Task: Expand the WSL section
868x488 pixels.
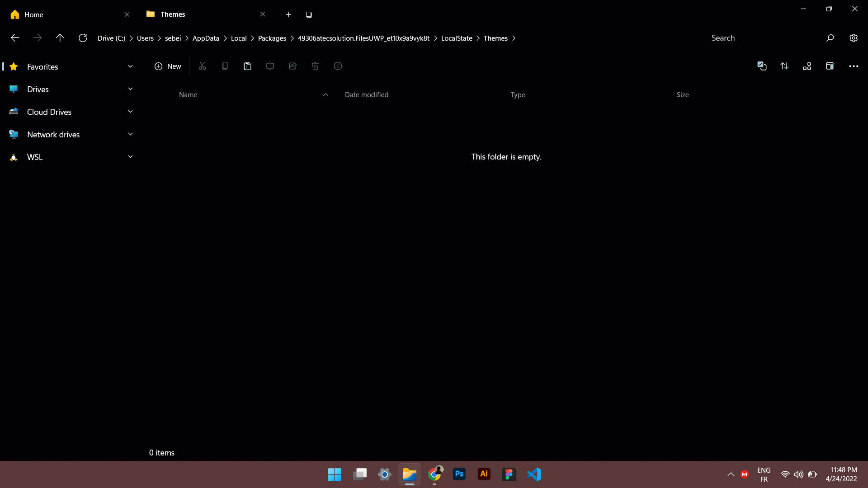Action: [130, 156]
